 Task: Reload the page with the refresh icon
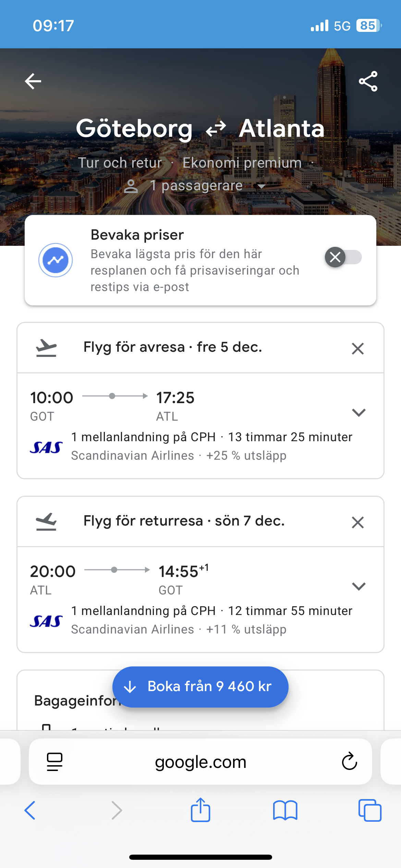pos(349,761)
